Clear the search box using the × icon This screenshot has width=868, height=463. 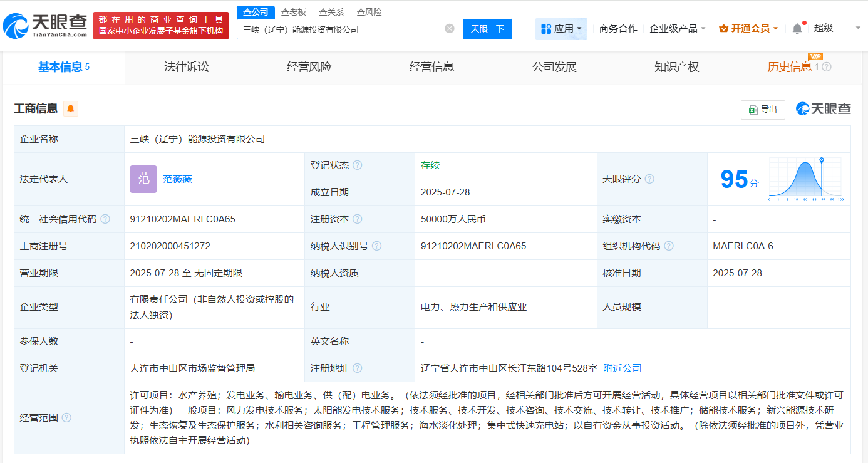448,28
